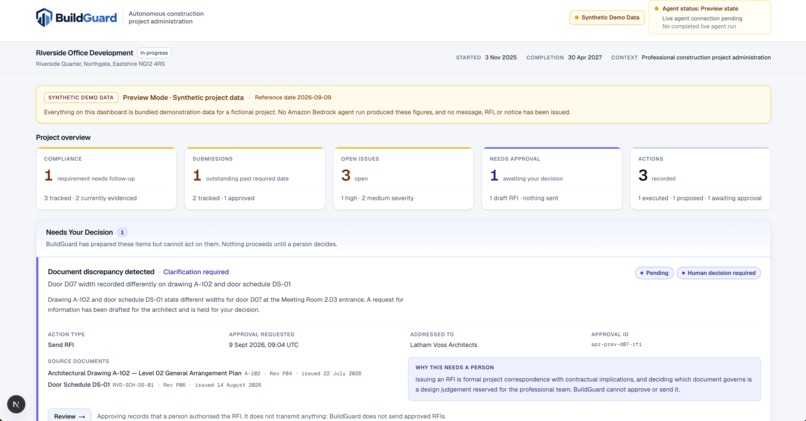Click the Project overview heading
The height and width of the screenshot is (421, 806).
point(63,138)
